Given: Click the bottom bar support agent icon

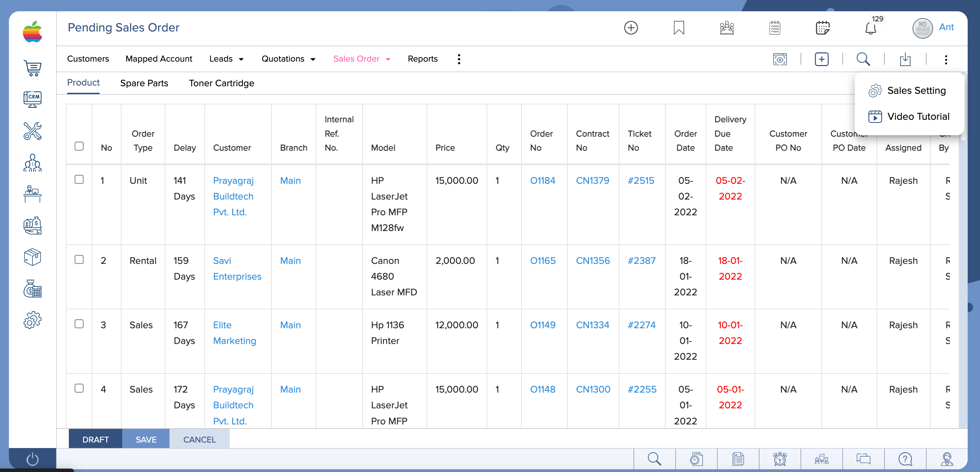Looking at the screenshot, I should 947,459.
